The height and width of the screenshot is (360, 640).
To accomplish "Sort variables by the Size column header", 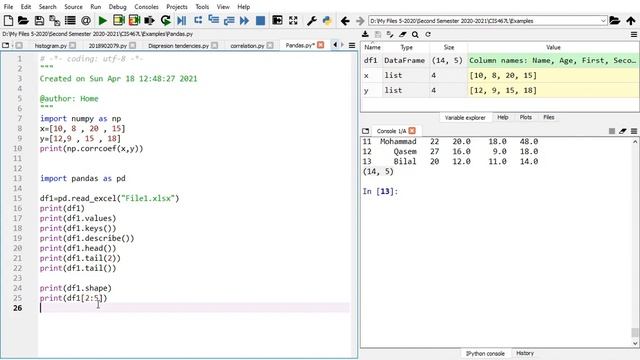I will 449,47.
